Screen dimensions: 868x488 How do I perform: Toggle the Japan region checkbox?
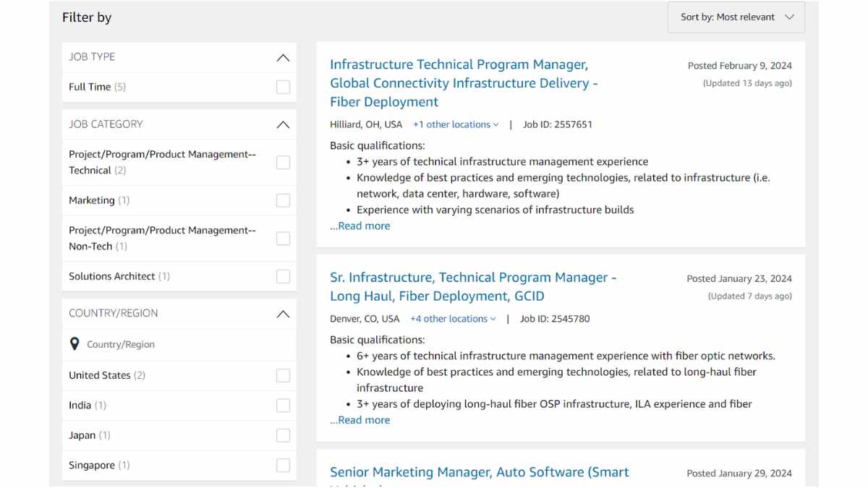tap(283, 435)
